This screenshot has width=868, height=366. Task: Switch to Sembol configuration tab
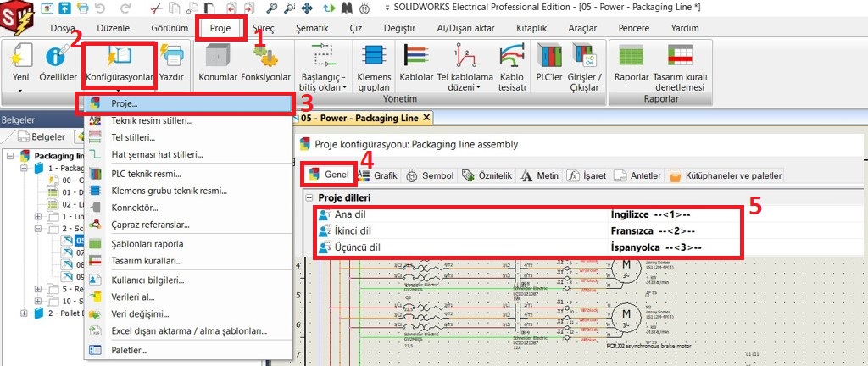click(430, 176)
